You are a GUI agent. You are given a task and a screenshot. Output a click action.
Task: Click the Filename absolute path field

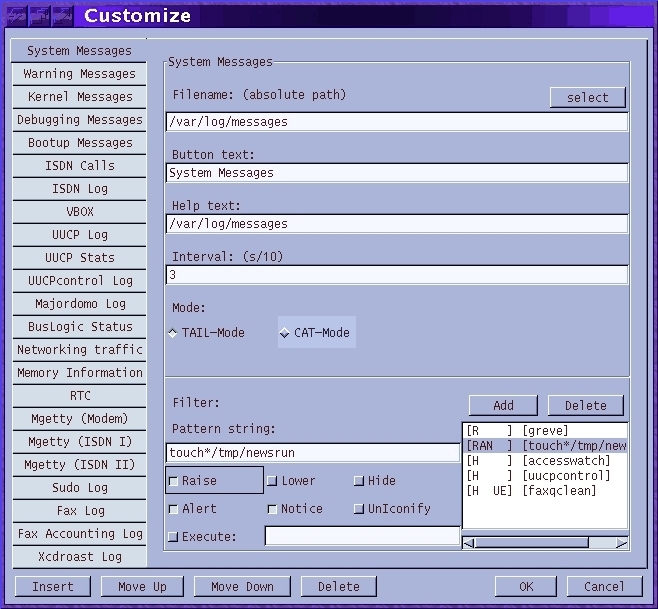coord(397,122)
